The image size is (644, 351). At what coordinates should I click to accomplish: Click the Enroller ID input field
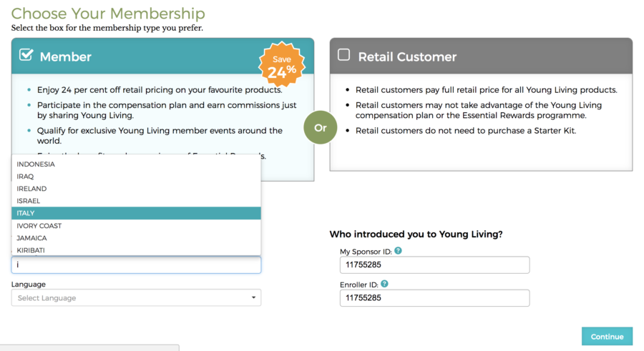coord(434,297)
